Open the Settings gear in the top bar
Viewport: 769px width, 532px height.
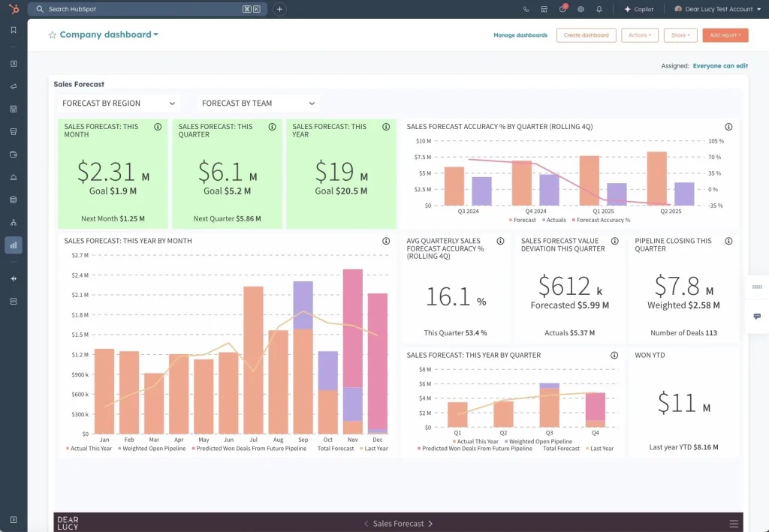[579, 9]
